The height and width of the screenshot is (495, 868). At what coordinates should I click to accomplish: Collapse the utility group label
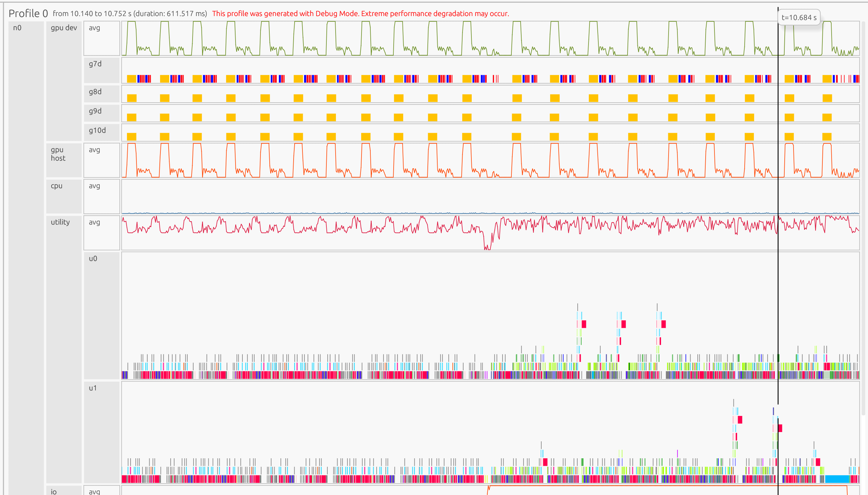pyautogui.click(x=60, y=222)
